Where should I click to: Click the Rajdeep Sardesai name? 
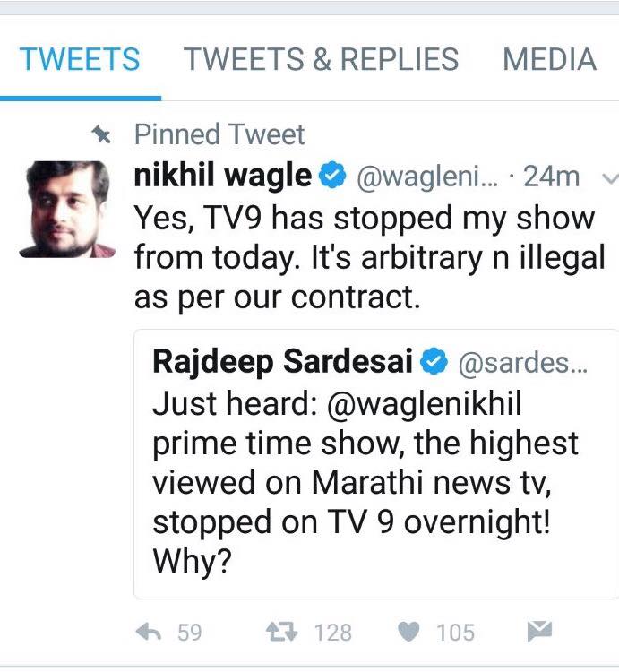282,362
